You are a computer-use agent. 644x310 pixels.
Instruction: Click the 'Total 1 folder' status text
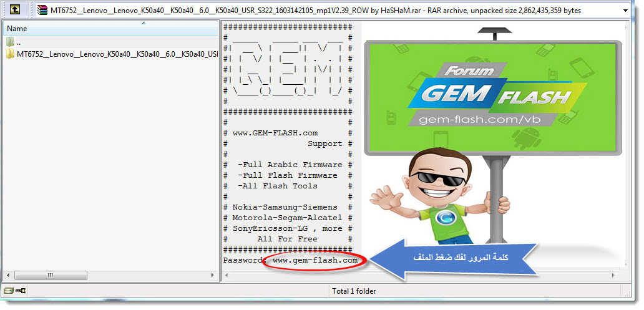[354, 291]
